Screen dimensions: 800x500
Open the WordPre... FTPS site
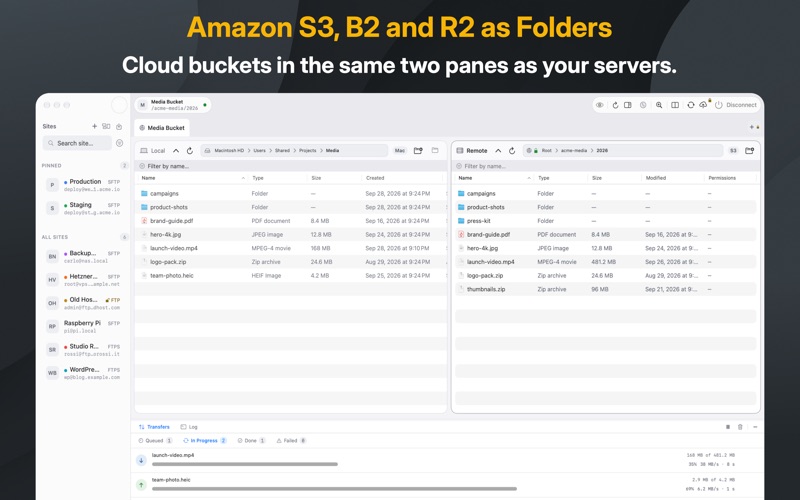click(84, 373)
